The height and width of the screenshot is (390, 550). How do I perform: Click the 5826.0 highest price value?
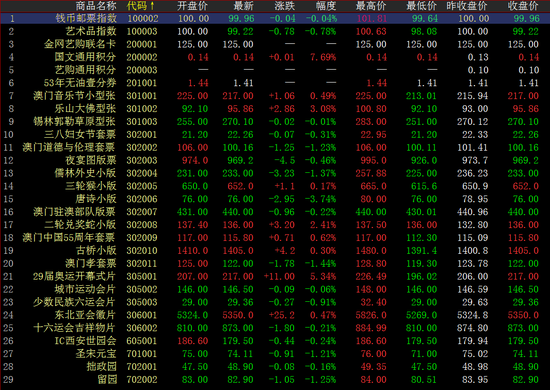click(x=371, y=315)
